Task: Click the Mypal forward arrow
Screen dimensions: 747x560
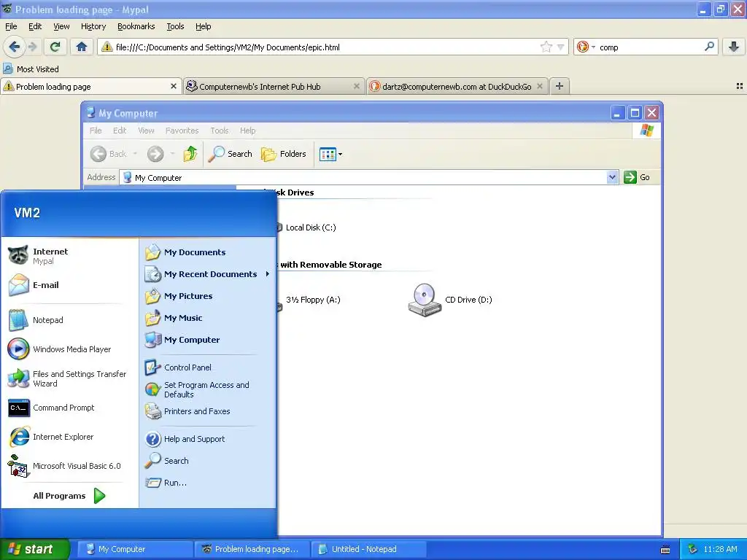Action: click(x=32, y=47)
